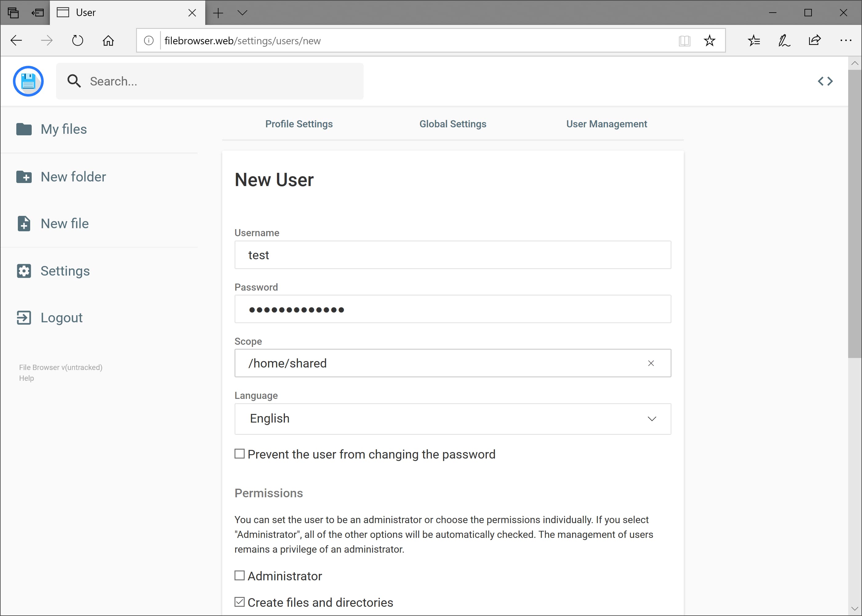Open the browser tab list chevron
The height and width of the screenshot is (616, 862).
(x=242, y=13)
